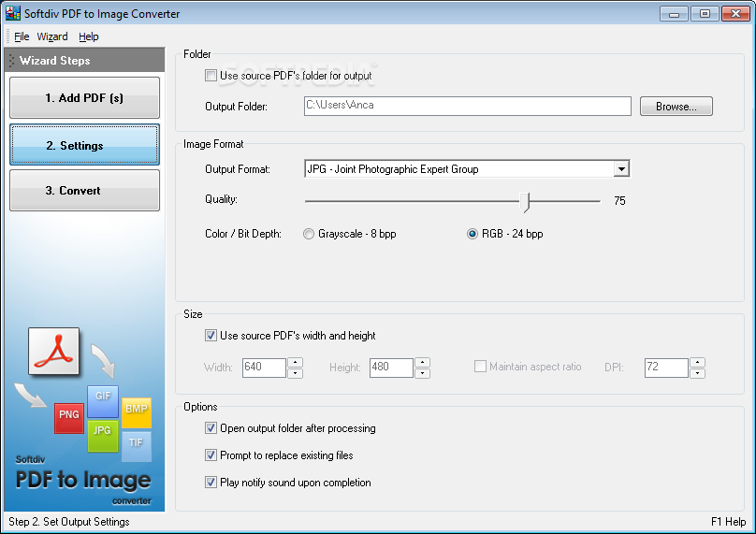Click the yellow BMP format tile
The image size is (756, 534).
[x=137, y=412]
